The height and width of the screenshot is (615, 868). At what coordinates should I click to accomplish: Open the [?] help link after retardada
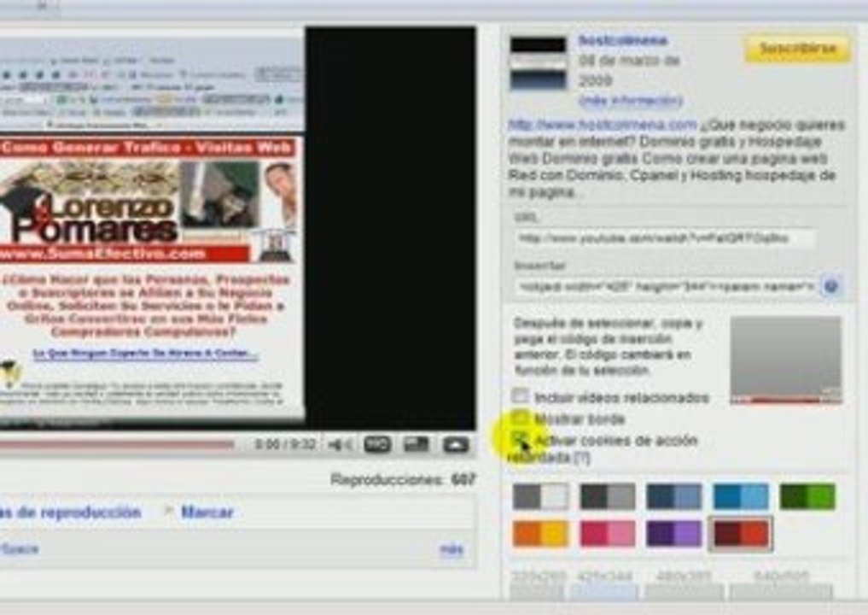(x=582, y=458)
